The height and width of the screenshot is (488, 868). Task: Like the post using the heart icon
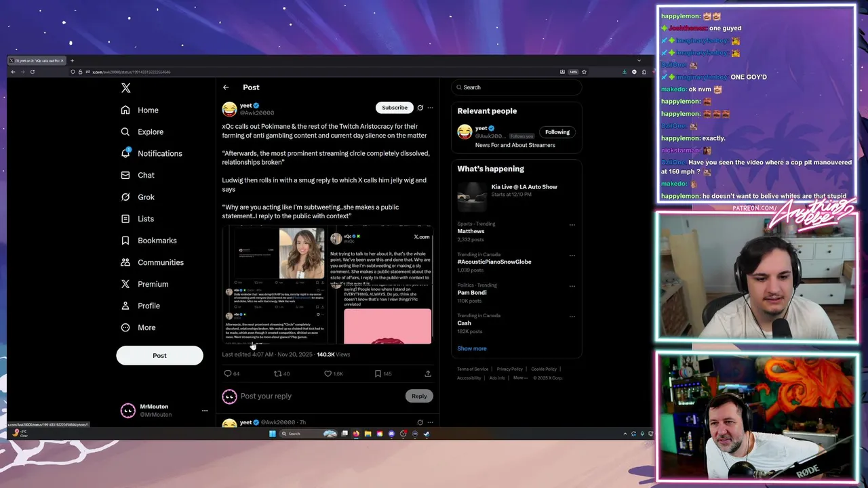coord(328,373)
